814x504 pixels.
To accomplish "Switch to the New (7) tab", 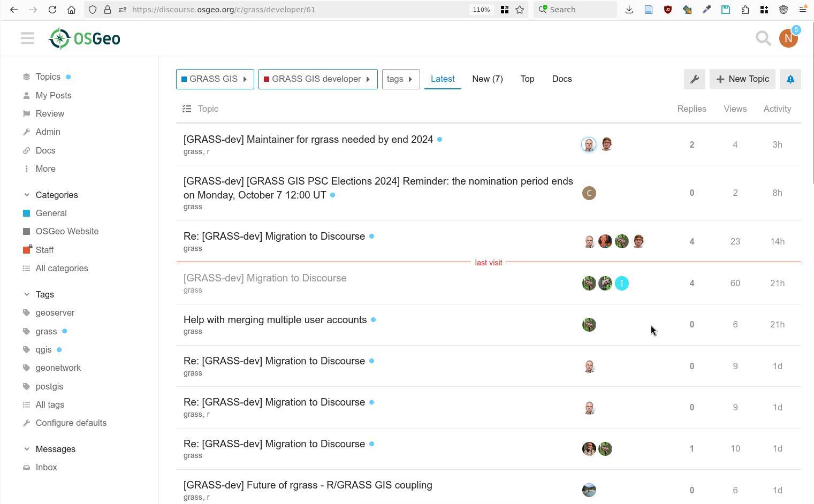I will (488, 79).
